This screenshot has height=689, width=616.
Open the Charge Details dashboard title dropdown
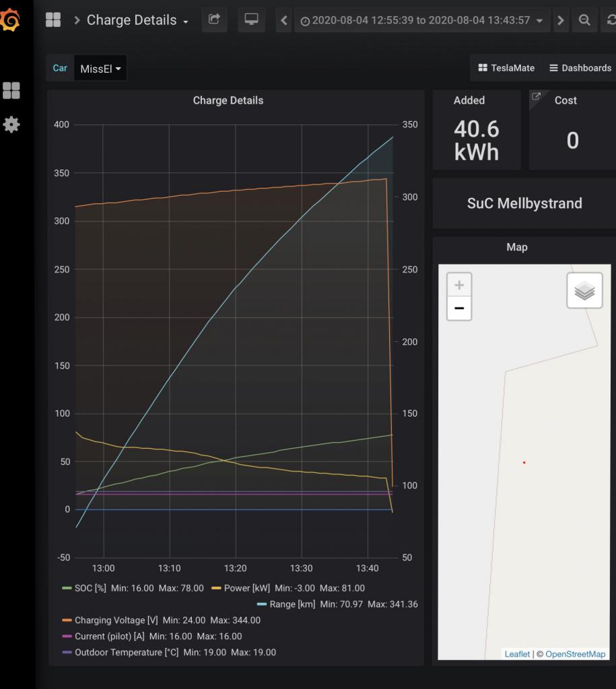tap(137, 20)
